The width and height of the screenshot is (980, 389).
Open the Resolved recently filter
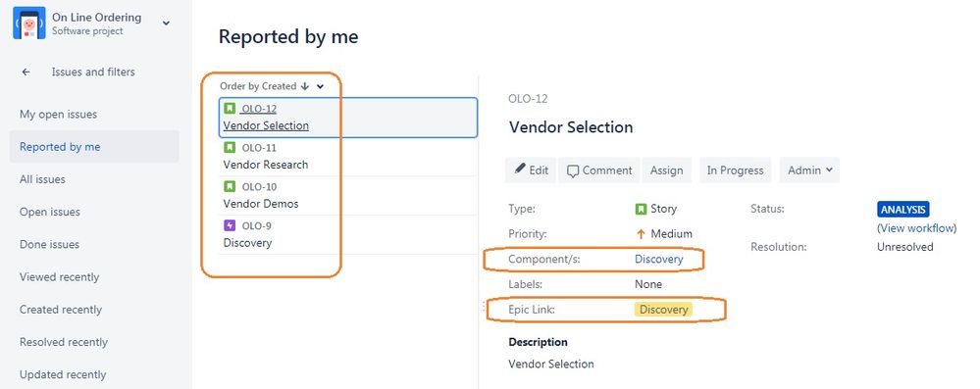[64, 342]
